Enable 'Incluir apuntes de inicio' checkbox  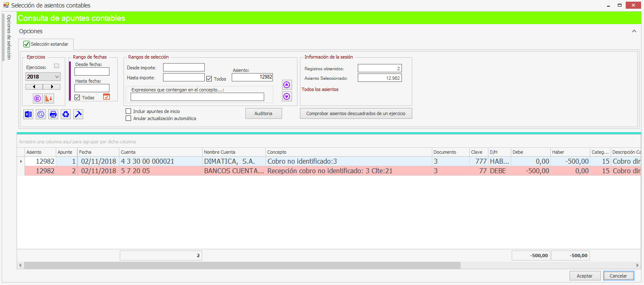[x=129, y=111]
